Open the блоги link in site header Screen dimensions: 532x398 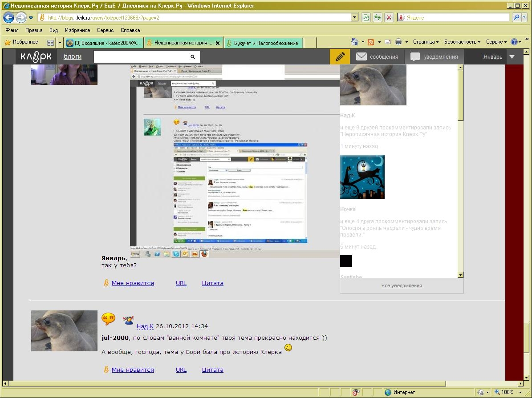(x=73, y=56)
